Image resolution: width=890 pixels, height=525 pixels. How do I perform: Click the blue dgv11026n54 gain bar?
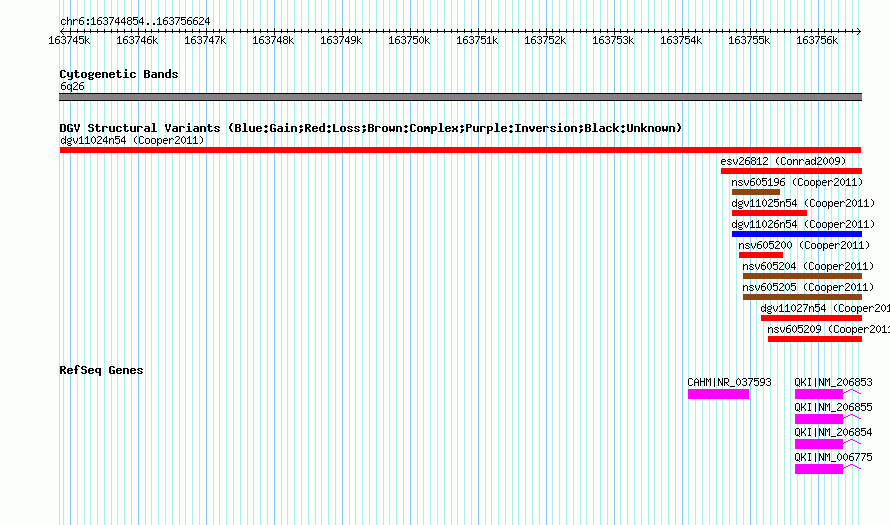click(797, 234)
